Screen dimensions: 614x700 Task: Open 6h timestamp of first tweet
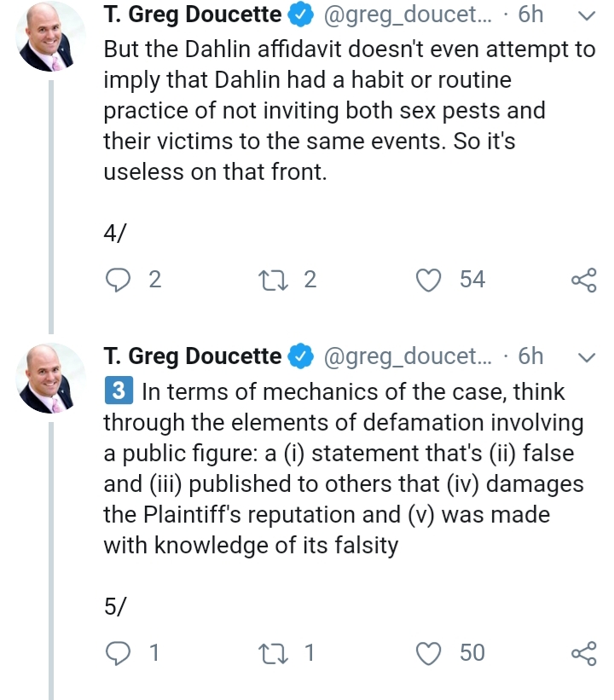[530, 14]
